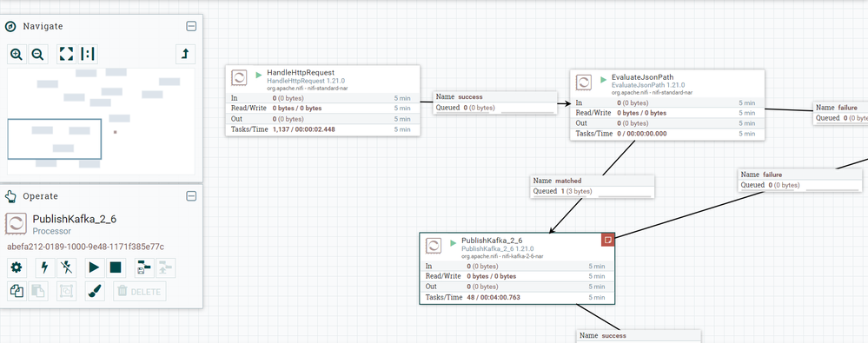Click the EvaluateJsonPath Tasks/Time 0 / 00:00:00.000
868x343 pixels.
(x=642, y=134)
